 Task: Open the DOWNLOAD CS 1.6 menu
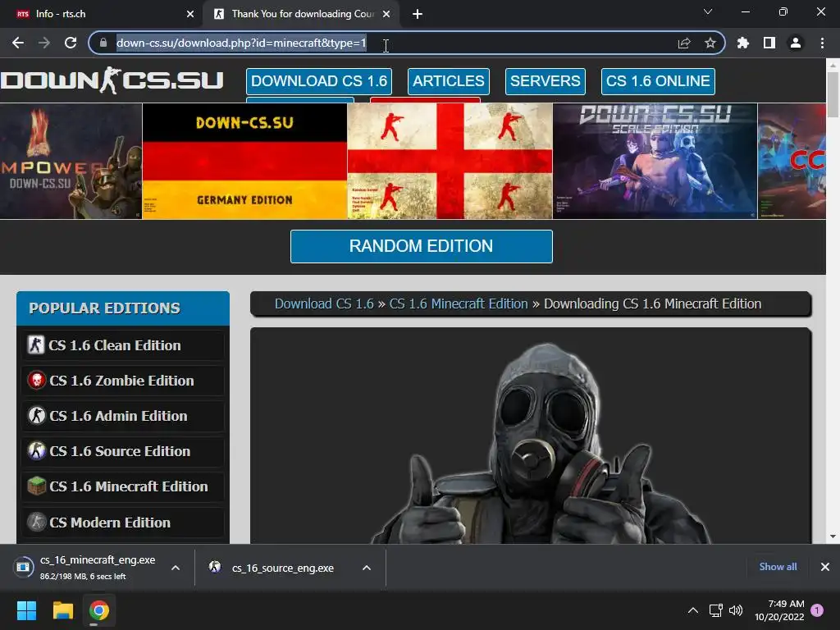coord(319,81)
